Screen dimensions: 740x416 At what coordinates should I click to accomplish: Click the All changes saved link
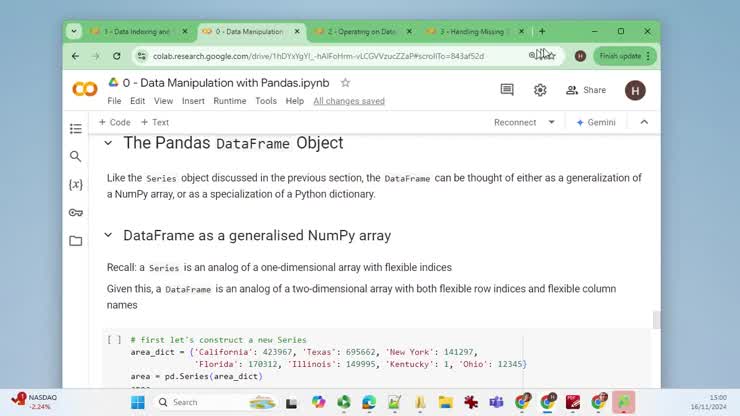(x=349, y=101)
